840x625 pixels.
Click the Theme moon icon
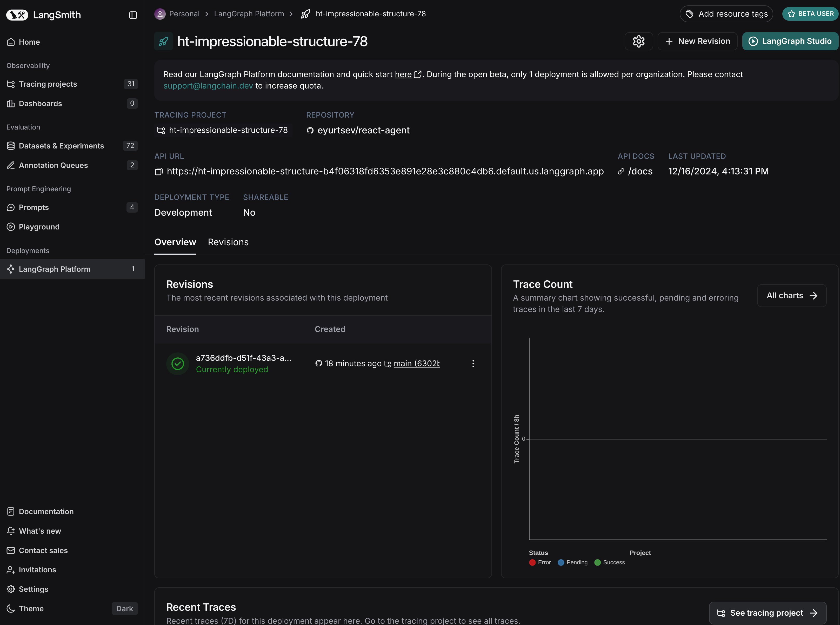tap(11, 608)
